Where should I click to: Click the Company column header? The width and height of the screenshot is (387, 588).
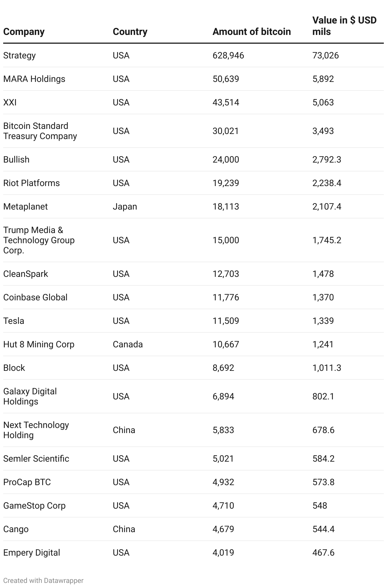tap(24, 32)
